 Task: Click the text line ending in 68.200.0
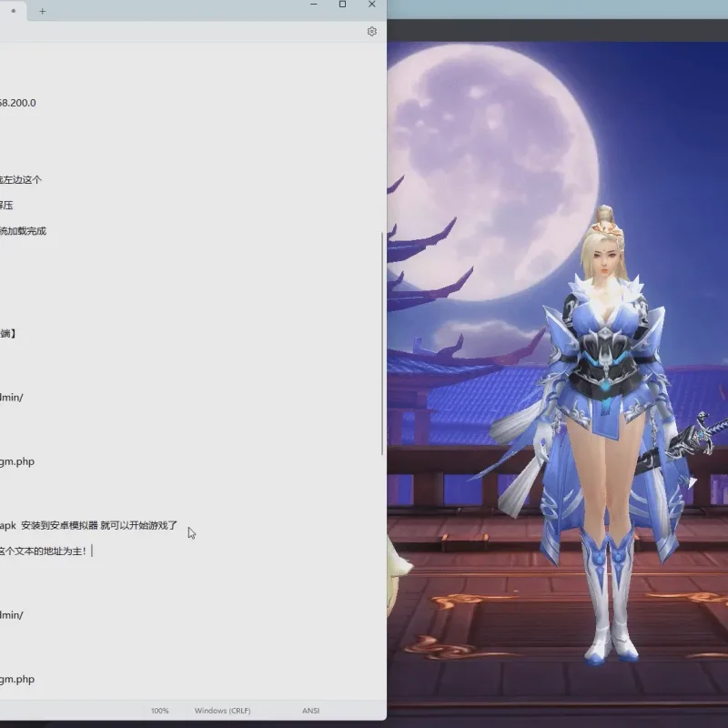pos(17,103)
